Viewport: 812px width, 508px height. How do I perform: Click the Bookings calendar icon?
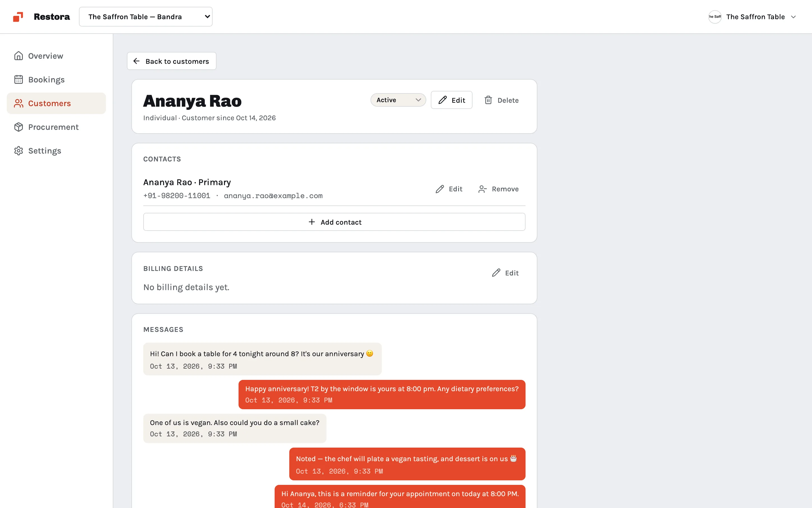[18, 80]
